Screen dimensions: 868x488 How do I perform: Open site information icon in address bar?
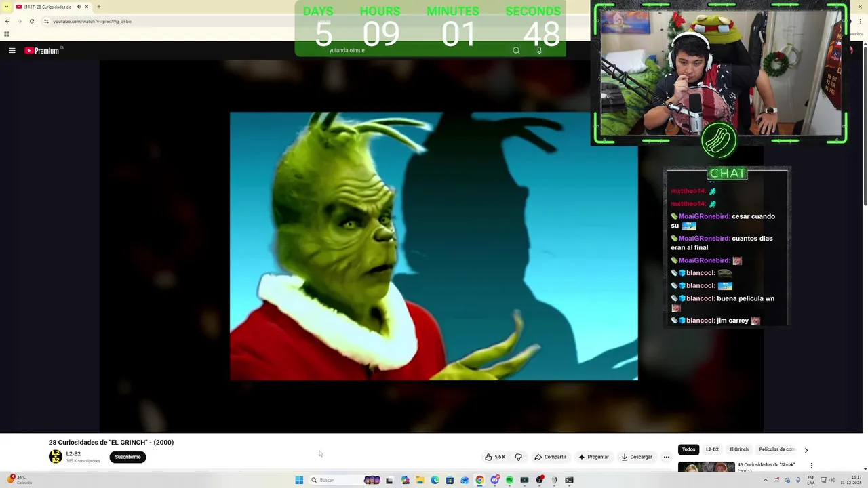click(x=46, y=21)
